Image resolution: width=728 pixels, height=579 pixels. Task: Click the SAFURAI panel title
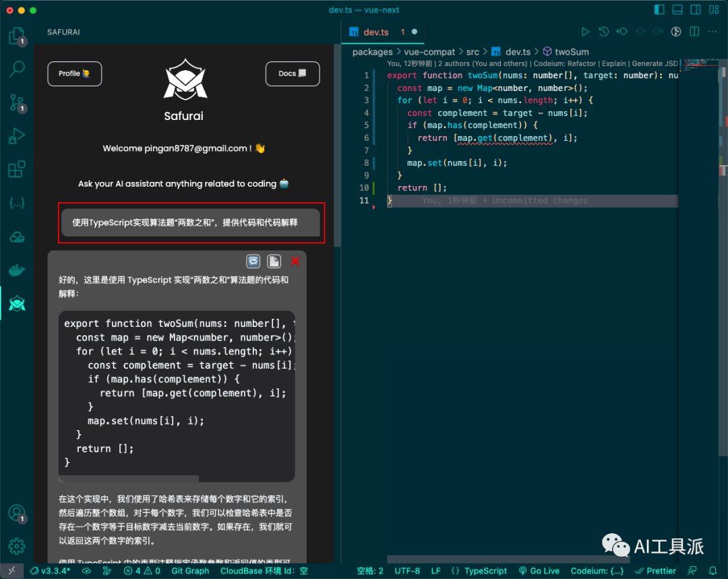[63, 32]
